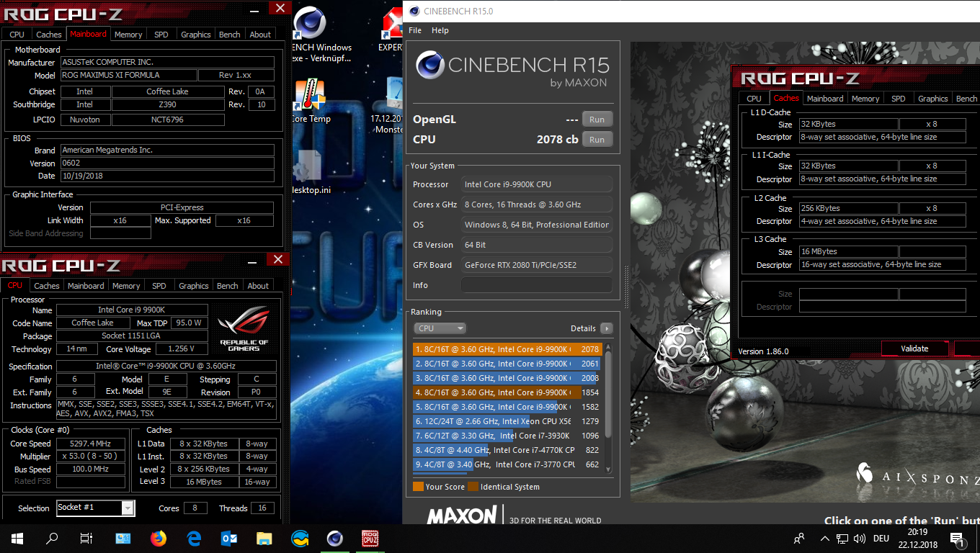This screenshot has height=553, width=980.
Task: Select ranking entry scoring 2078
Action: 507,349
